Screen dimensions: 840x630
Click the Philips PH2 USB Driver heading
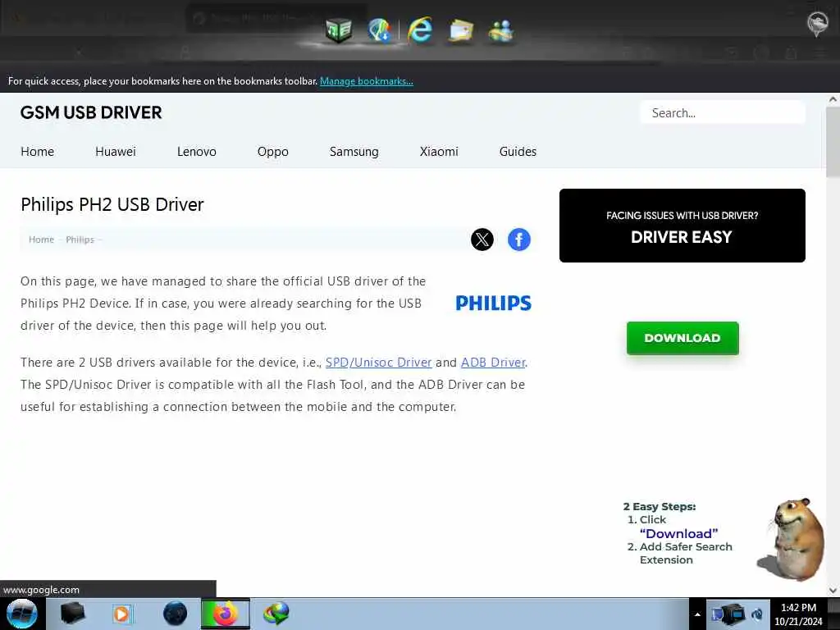coord(112,204)
